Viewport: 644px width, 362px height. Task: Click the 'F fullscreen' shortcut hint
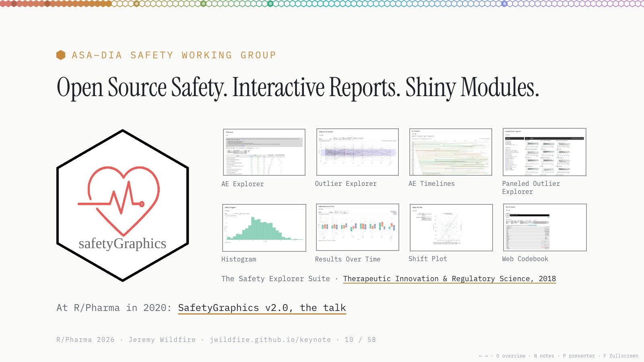[x=621, y=356]
